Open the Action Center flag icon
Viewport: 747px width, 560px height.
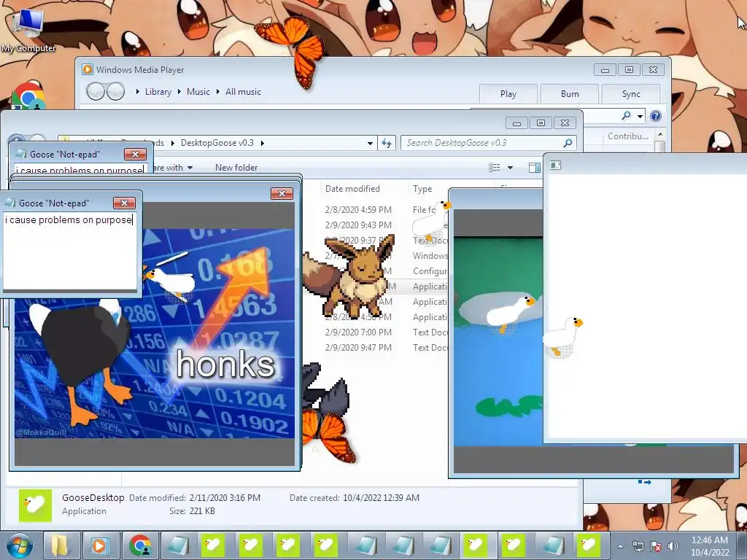[656, 547]
